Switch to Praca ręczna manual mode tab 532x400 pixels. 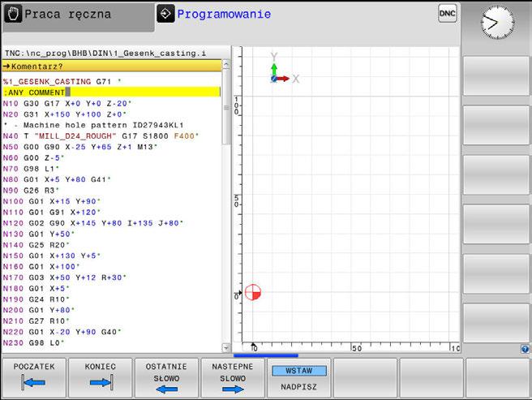(x=79, y=16)
